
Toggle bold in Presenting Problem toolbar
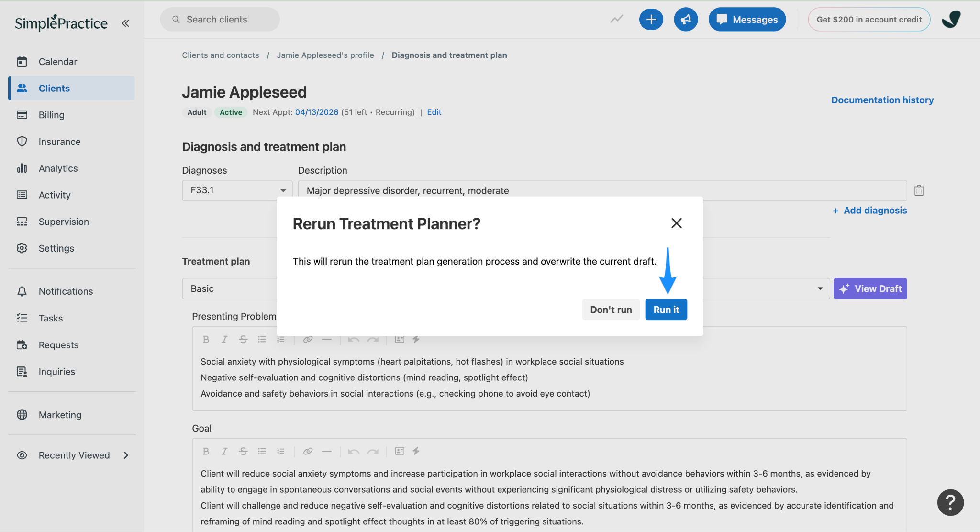point(206,339)
